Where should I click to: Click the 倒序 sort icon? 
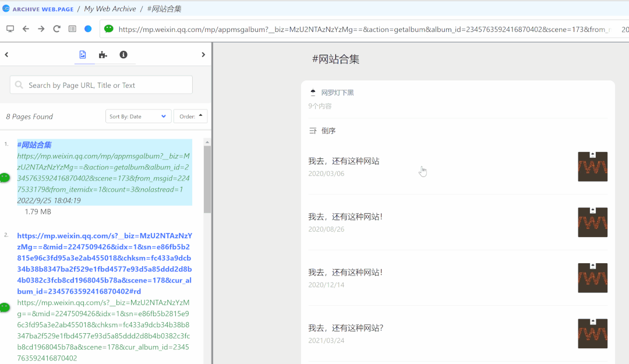click(313, 131)
